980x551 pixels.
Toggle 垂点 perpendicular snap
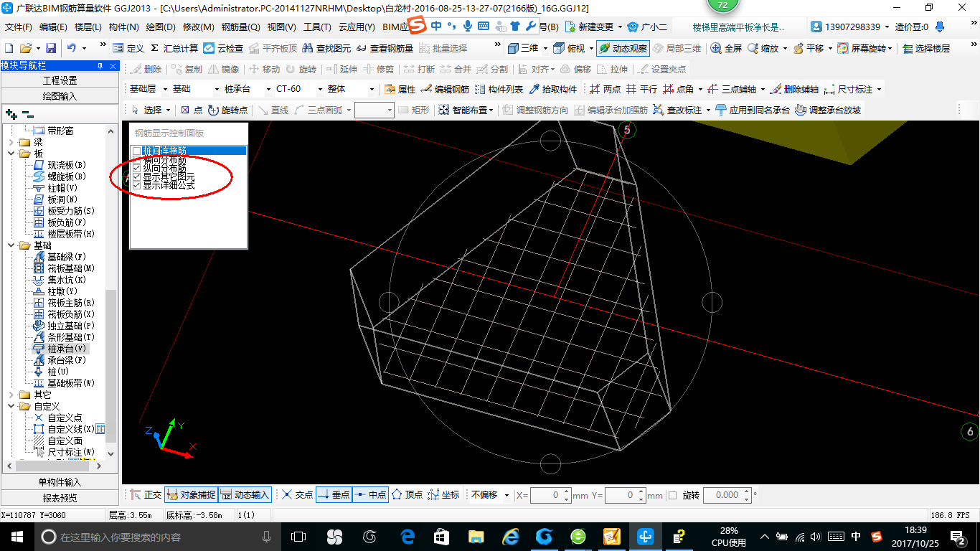click(334, 494)
